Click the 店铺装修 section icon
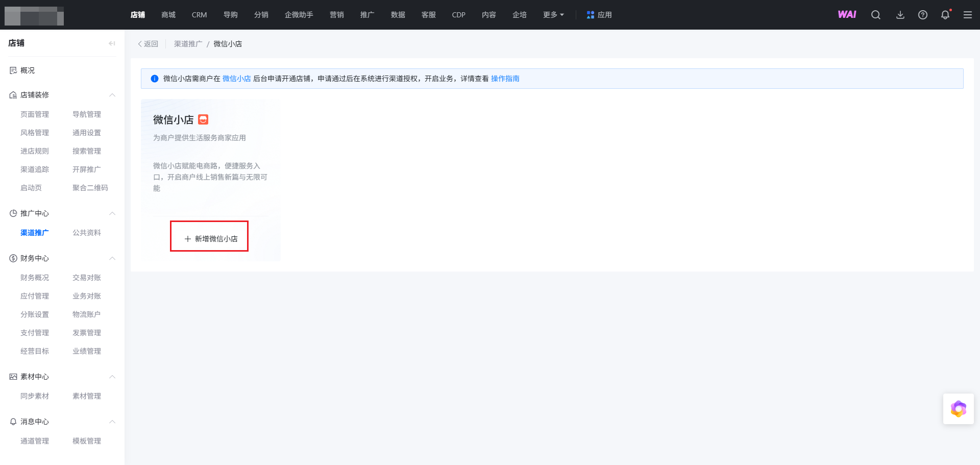The width and height of the screenshot is (980, 465). 13,95
